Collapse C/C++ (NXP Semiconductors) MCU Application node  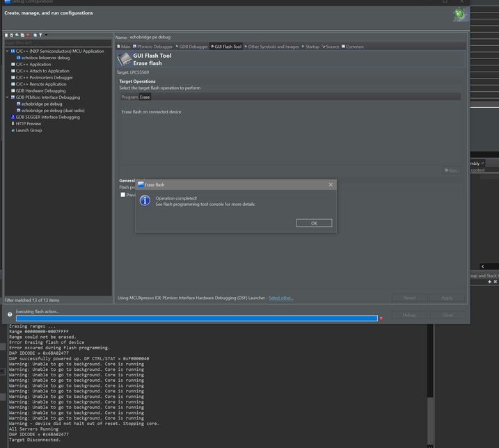click(x=8, y=51)
